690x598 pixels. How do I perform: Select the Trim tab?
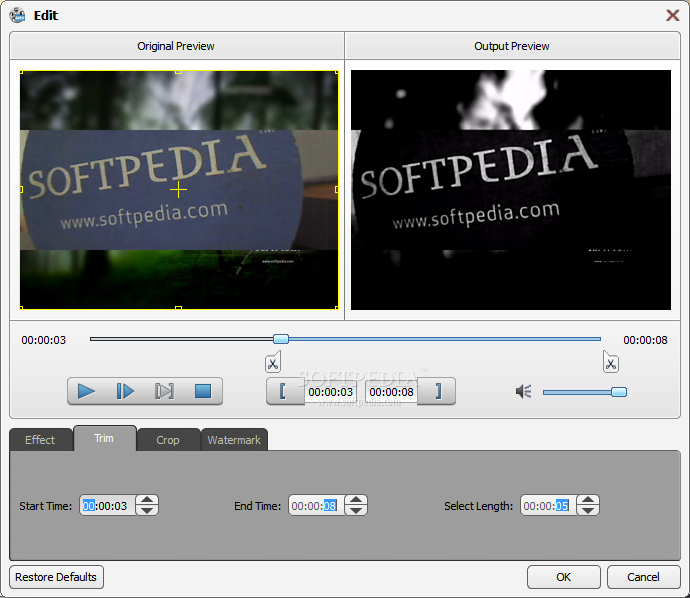(104, 438)
